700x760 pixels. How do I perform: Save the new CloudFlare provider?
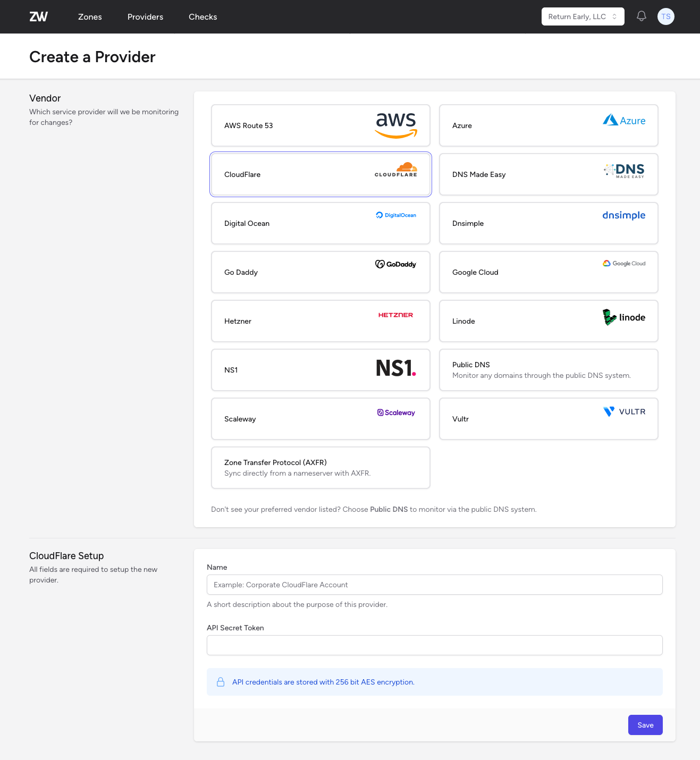(x=645, y=724)
